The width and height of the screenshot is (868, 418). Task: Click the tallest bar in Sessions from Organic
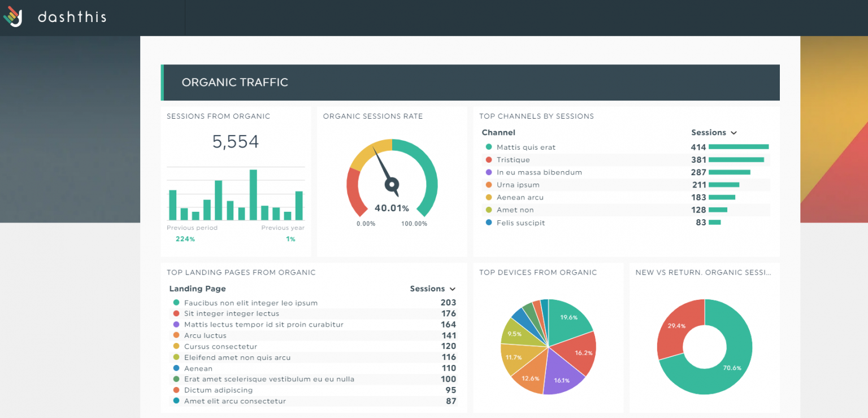pyautogui.click(x=253, y=195)
